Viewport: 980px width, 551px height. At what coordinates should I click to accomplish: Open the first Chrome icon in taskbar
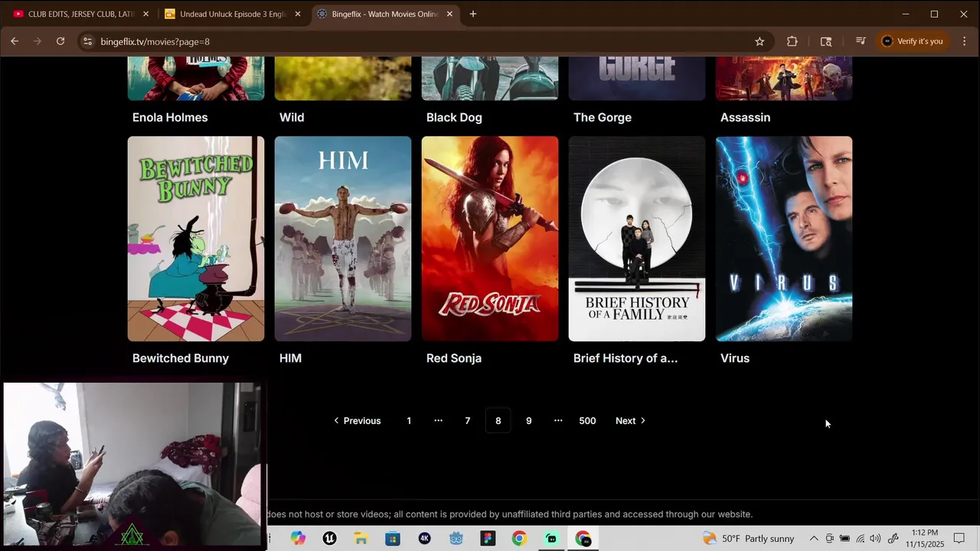pos(519,539)
